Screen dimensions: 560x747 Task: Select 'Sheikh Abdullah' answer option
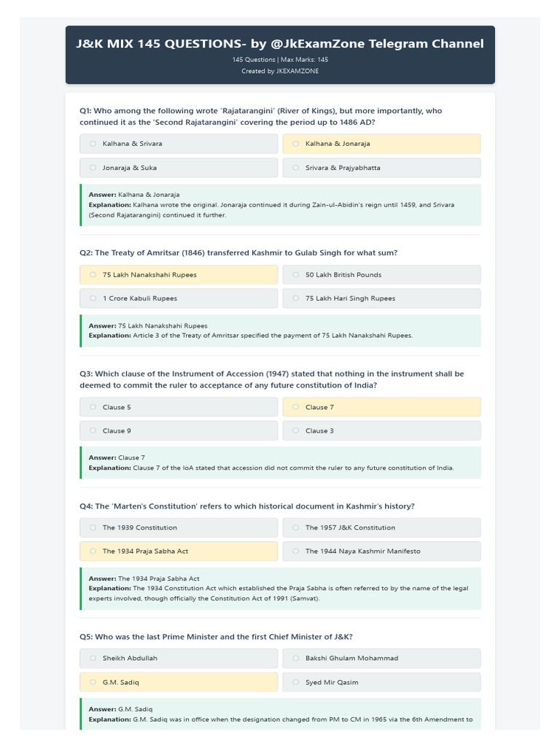(179, 658)
